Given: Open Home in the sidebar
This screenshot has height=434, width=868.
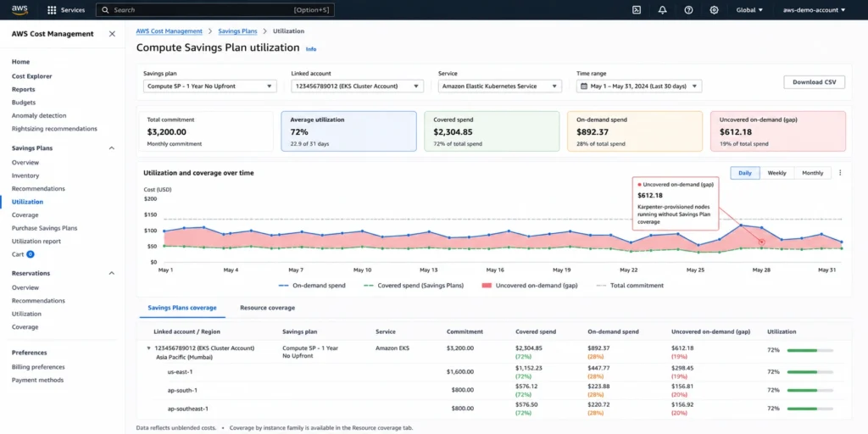Looking at the screenshot, I should coord(21,62).
